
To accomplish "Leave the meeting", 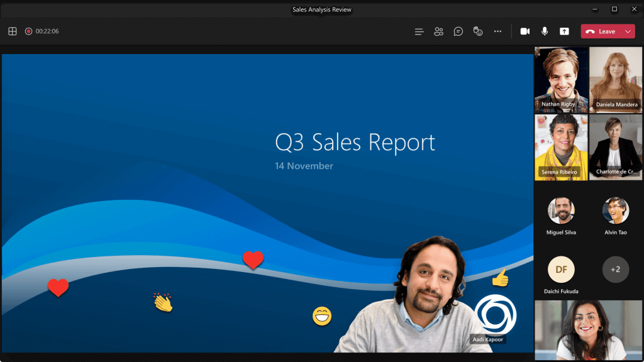I will pyautogui.click(x=601, y=31).
